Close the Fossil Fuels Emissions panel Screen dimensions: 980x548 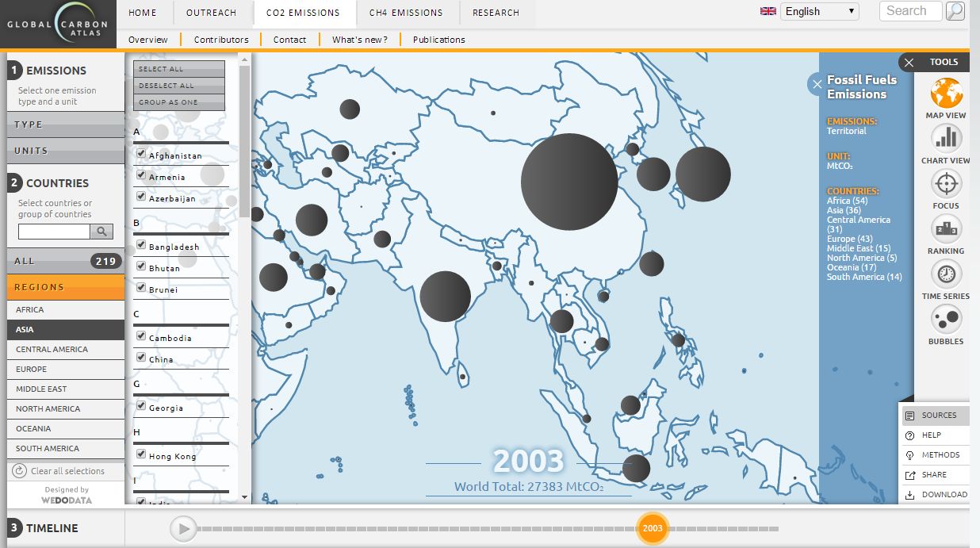(817, 84)
